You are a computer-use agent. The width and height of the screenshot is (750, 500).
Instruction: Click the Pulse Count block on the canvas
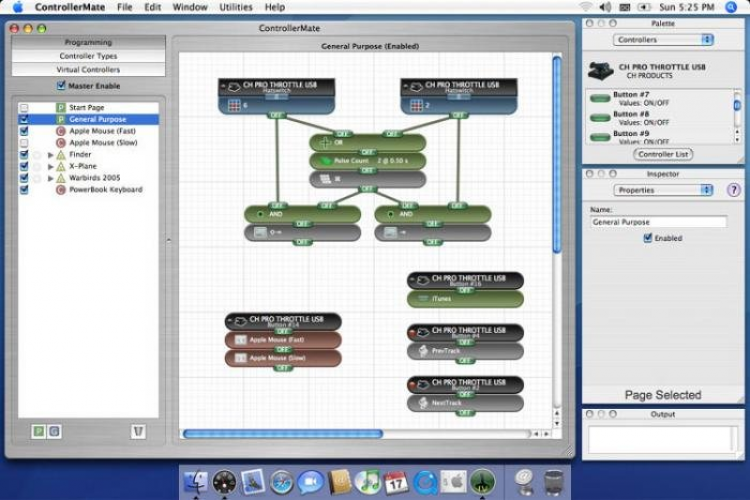coord(367,161)
